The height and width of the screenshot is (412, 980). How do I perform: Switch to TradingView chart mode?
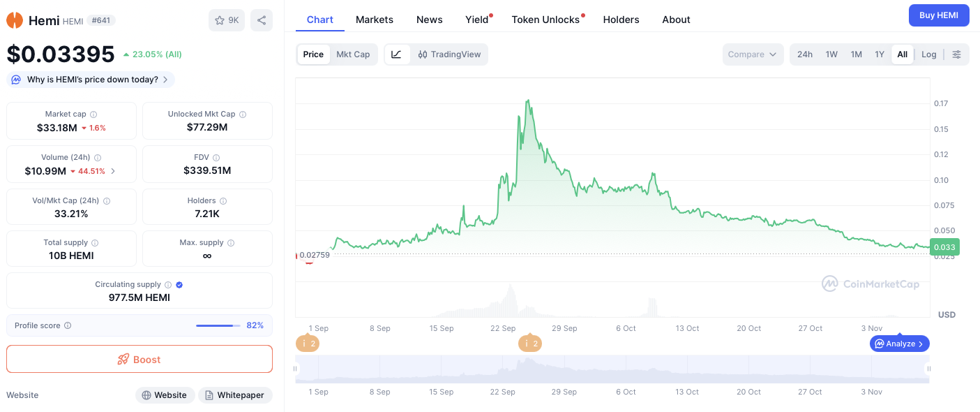point(449,54)
